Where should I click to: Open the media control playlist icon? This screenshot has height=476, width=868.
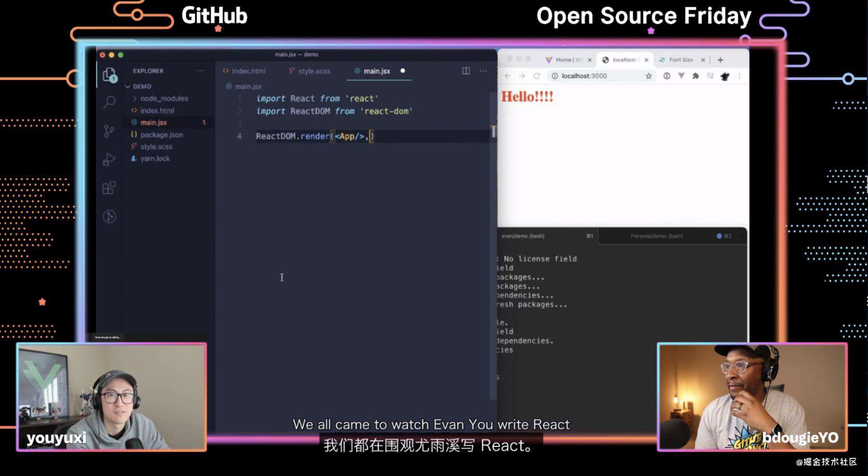click(710, 76)
